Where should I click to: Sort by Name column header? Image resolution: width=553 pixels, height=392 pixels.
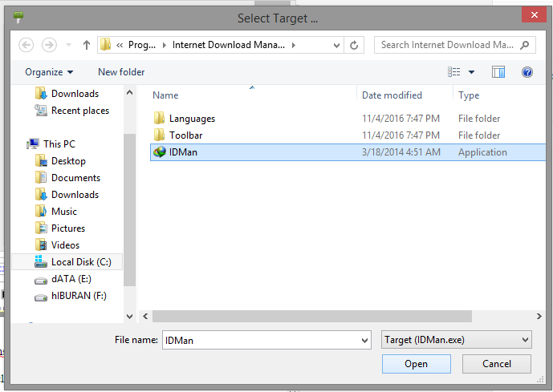165,95
